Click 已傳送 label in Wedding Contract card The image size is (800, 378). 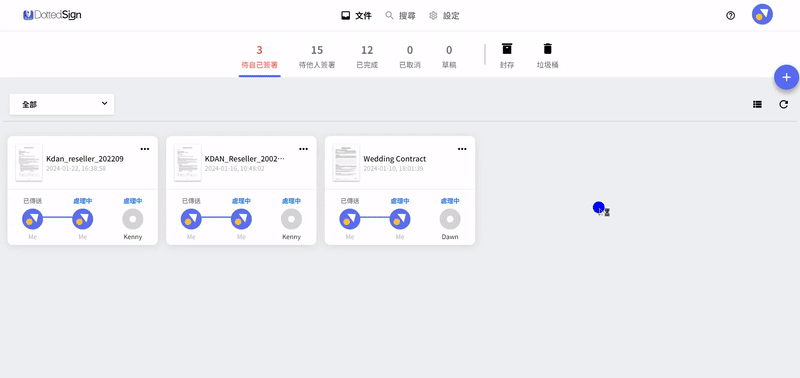click(350, 201)
